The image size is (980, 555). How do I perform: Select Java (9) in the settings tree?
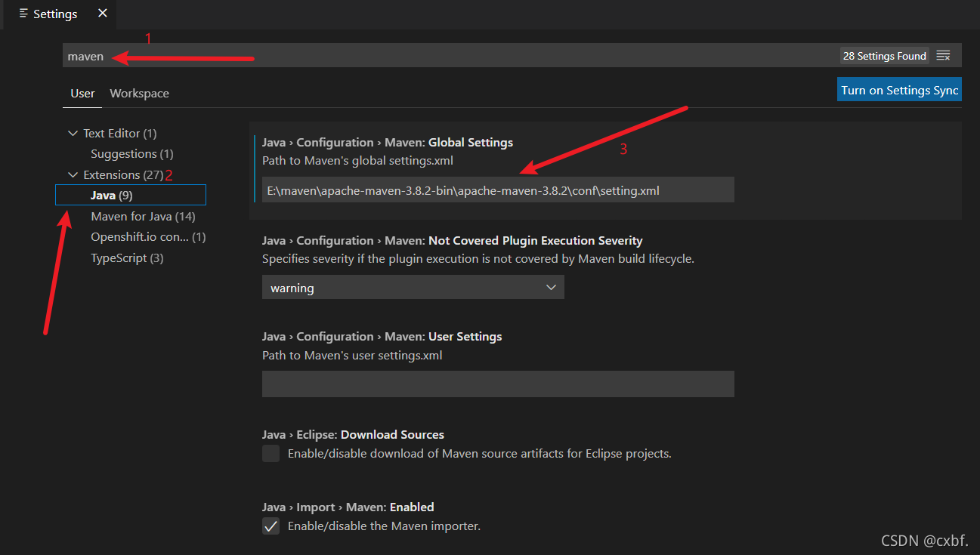coord(131,196)
